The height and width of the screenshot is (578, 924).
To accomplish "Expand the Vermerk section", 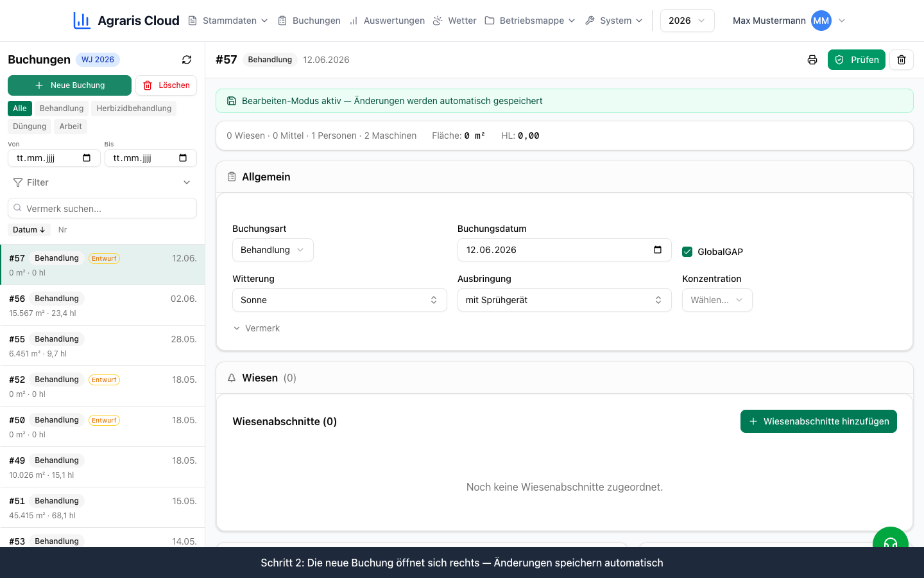I will pos(256,328).
